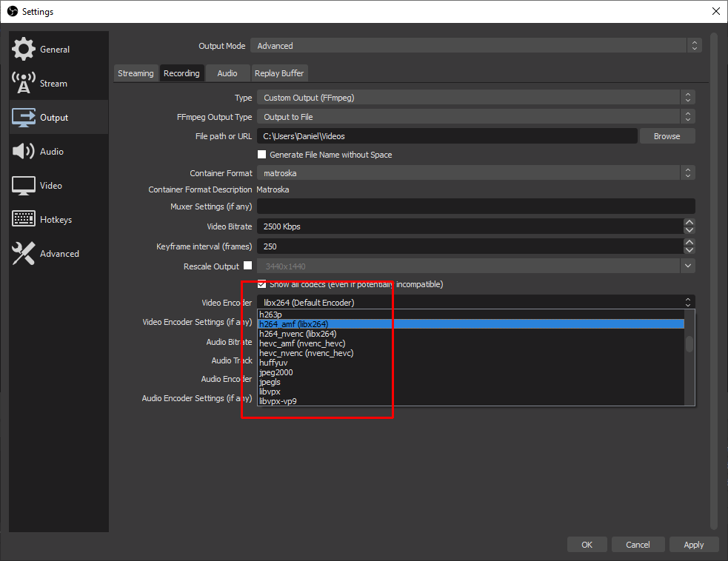728x561 pixels.
Task: Select the Stream antenna icon
Action: [24, 83]
